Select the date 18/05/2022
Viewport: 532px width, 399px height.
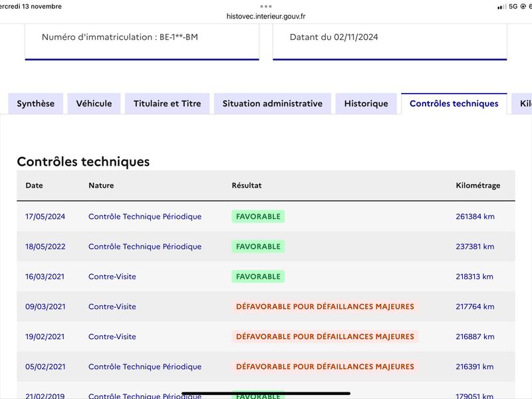(x=45, y=247)
